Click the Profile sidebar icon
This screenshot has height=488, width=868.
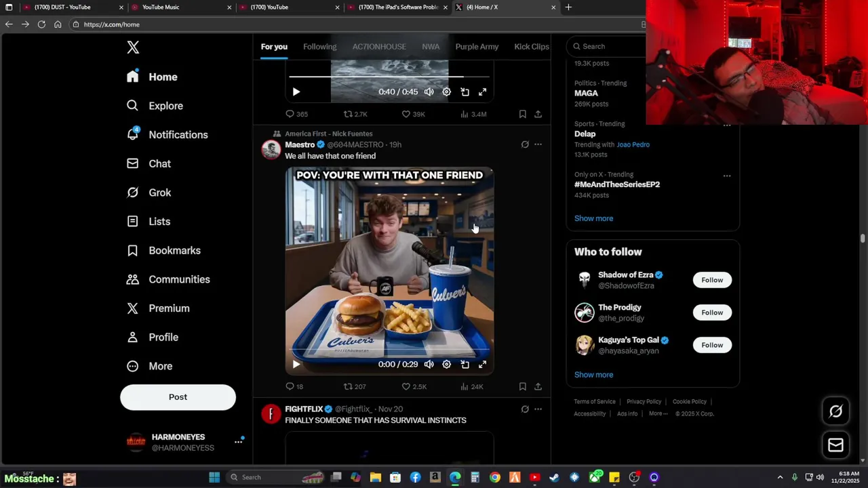click(x=133, y=337)
